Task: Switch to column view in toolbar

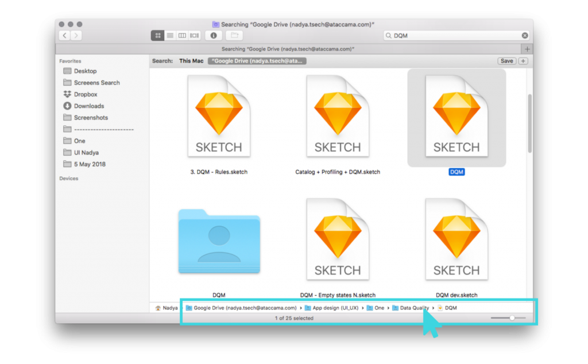Action: click(182, 36)
